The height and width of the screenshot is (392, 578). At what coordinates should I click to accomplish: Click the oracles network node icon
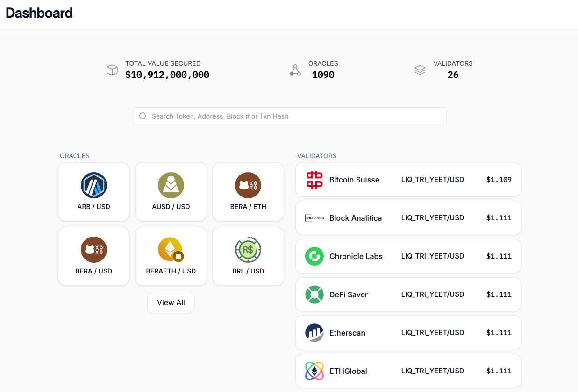[x=295, y=70]
